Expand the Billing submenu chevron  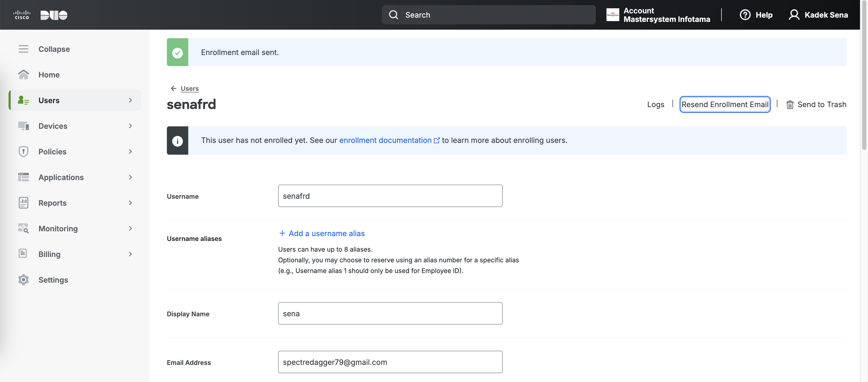(x=130, y=254)
